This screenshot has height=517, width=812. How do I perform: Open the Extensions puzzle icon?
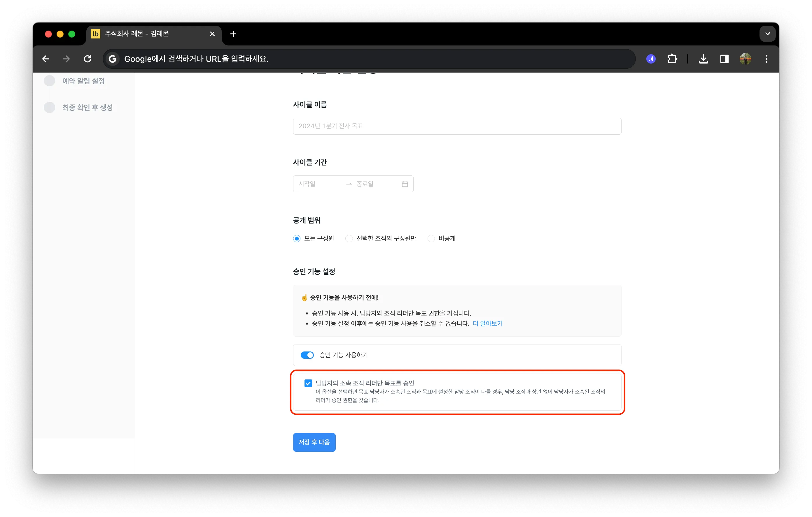coord(672,59)
